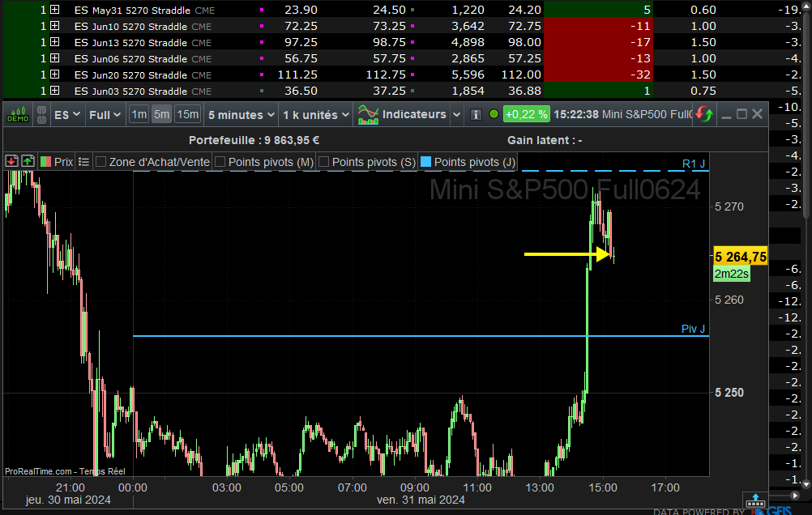This screenshot has width=812, height=515.
Task: Click the green connection status dot
Action: pos(494,114)
